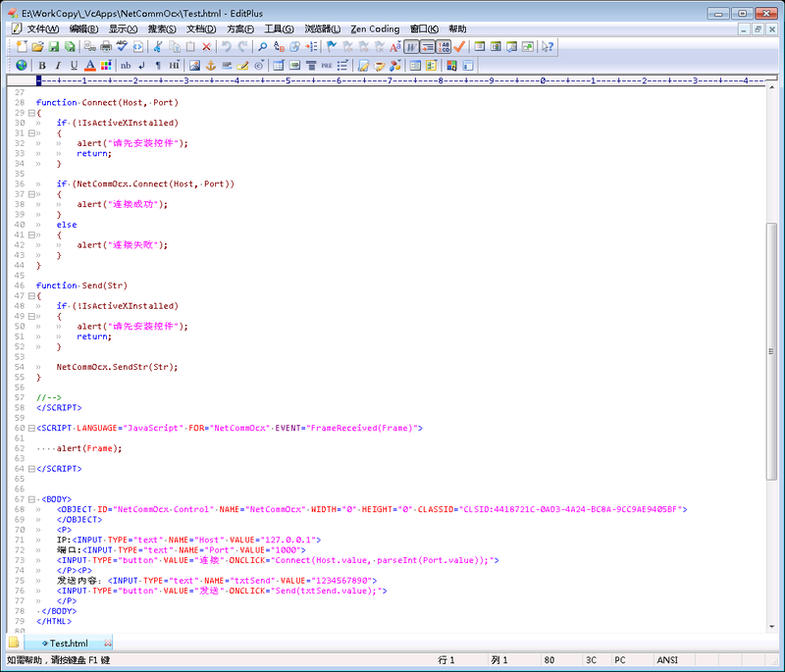785x672 pixels.
Task: Click the Save All icon
Action: tap(70, 47)
